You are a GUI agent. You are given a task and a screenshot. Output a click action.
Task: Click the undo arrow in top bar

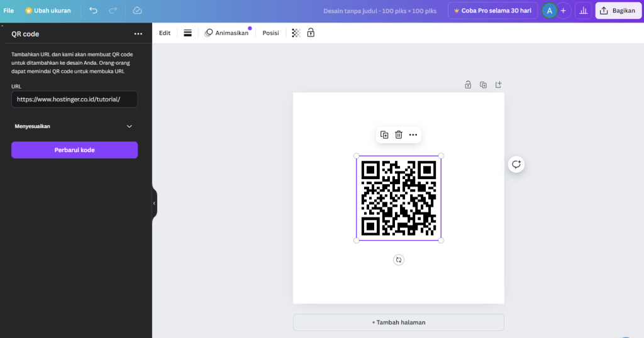93,11
